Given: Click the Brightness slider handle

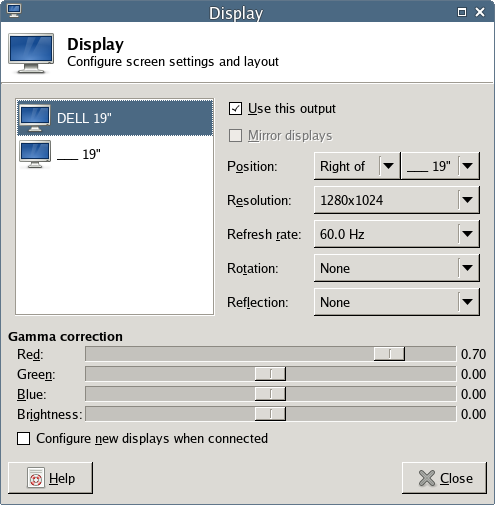Looking at the screenshot, I should pyautogui.click(x=270, y=414).
